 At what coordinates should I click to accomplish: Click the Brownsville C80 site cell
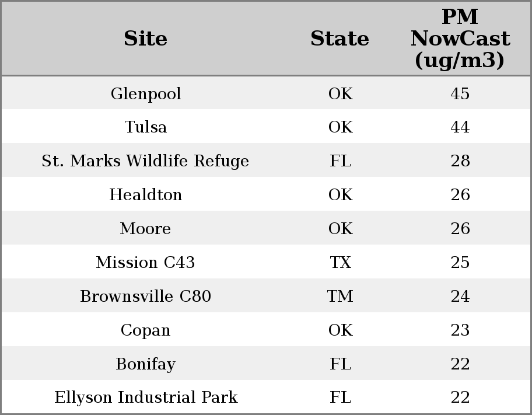point(145,297)
